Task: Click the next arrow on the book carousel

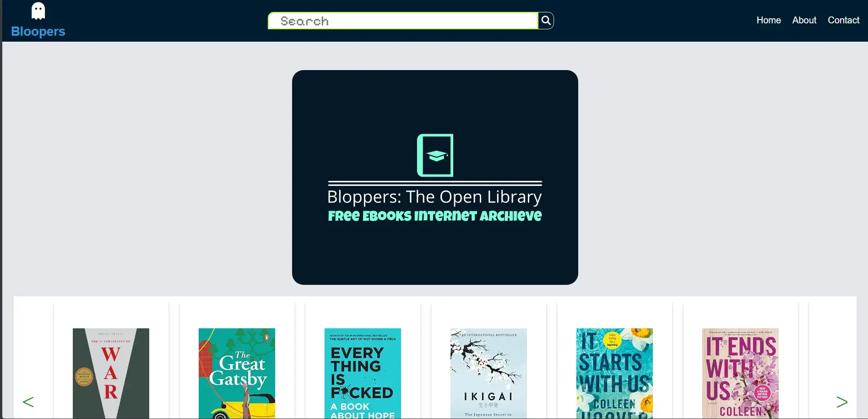Action: tap(842, 402)
